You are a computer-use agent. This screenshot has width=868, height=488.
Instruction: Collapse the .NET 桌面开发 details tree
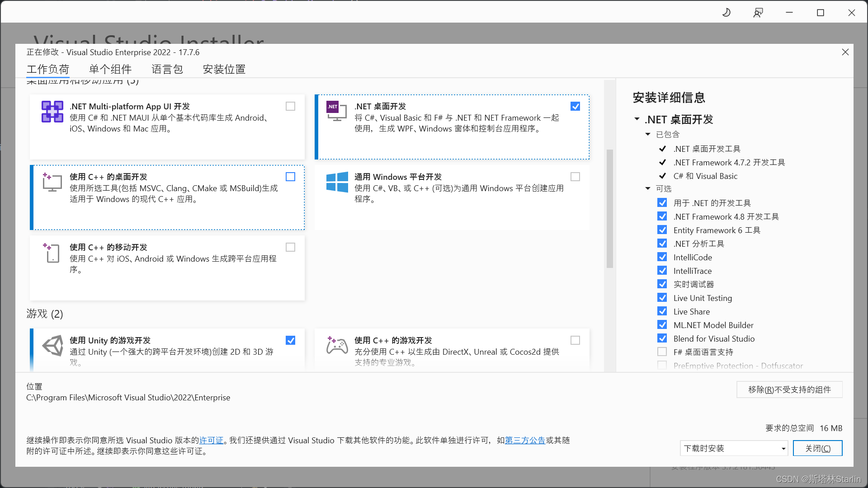(x=637, y=119)
